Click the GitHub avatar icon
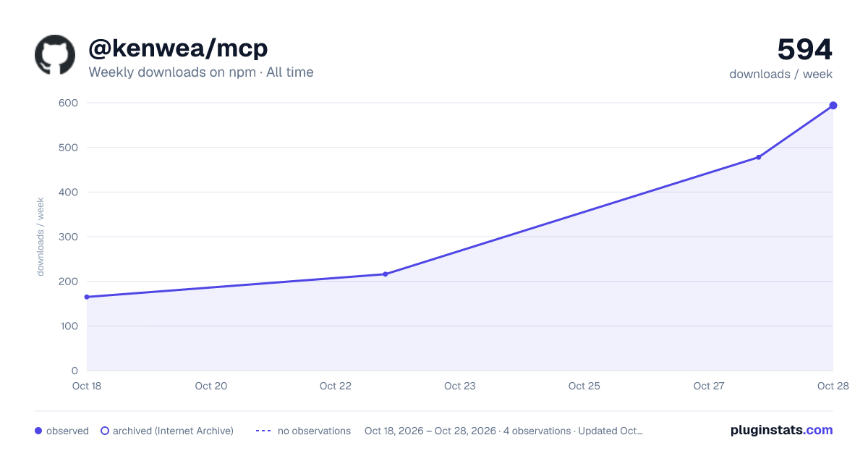Screen dimensions: 868x456 (x=55, y=55)
